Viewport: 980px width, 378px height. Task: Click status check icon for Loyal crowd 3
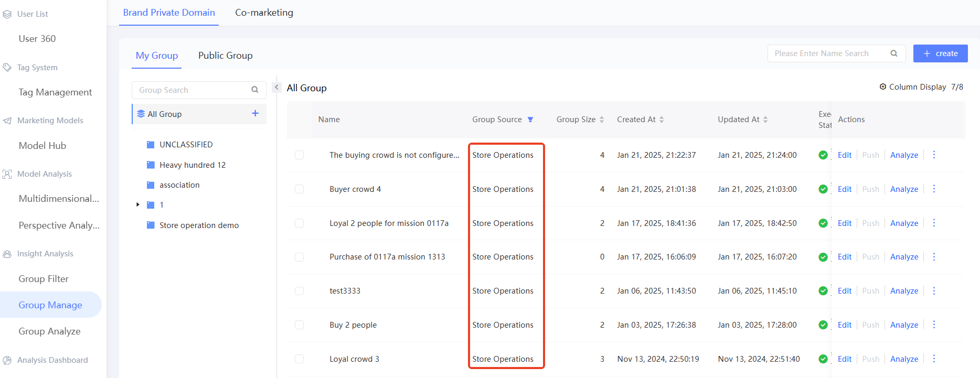pyautogui.click(x=823, y=359)
